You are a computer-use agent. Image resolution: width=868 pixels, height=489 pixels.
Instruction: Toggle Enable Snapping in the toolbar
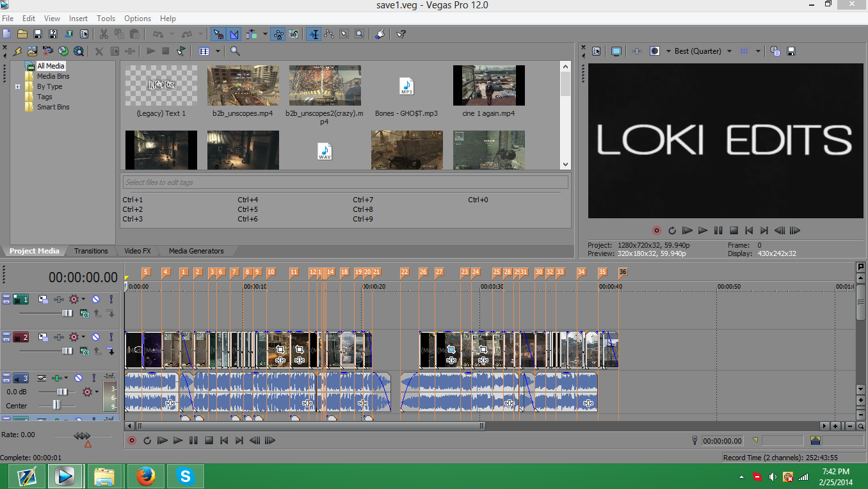coord(219,34)
